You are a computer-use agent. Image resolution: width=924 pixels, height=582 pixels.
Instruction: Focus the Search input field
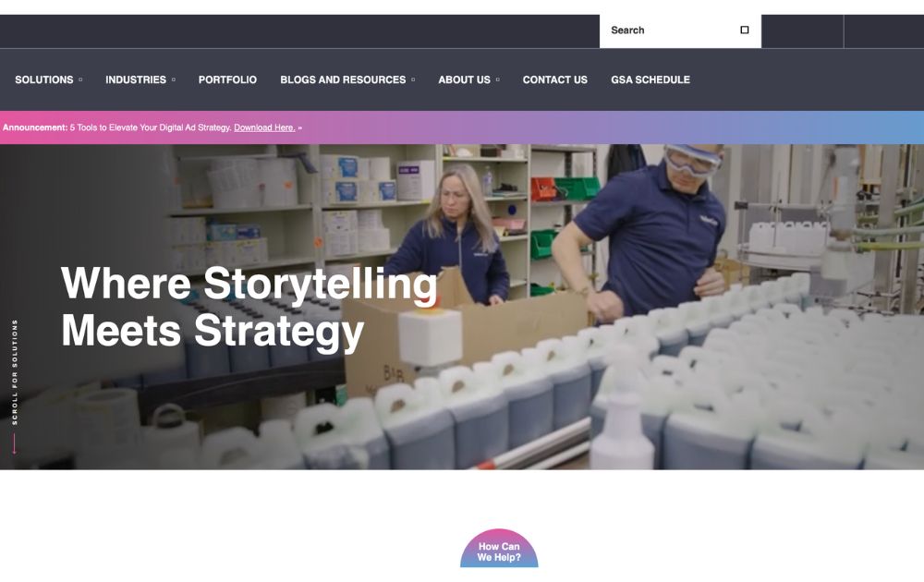click(x=672, y=30)
